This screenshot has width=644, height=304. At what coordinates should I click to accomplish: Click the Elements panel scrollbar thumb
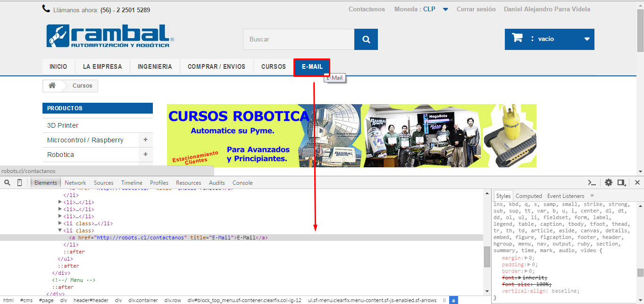click(x=487, y=257)
